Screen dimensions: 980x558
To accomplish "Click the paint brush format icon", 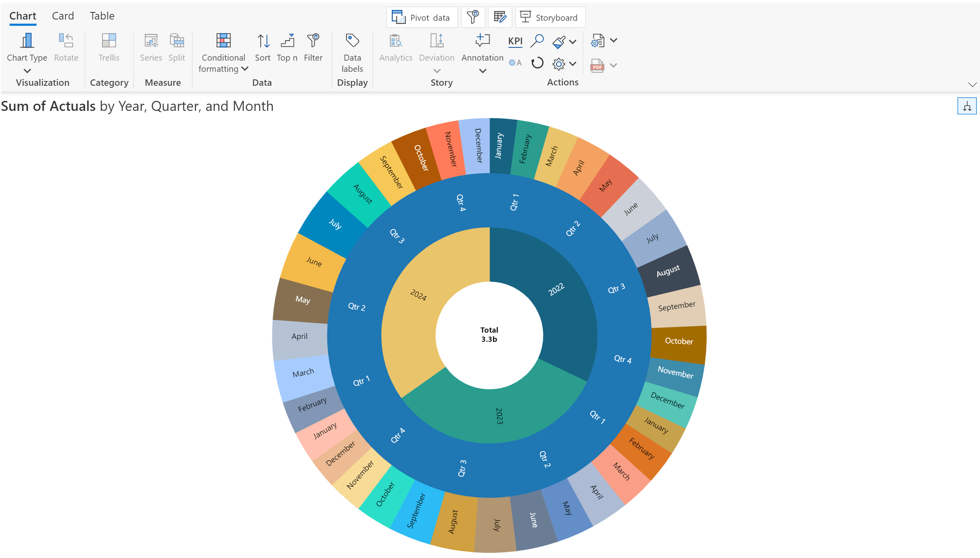I will (559, 41).
